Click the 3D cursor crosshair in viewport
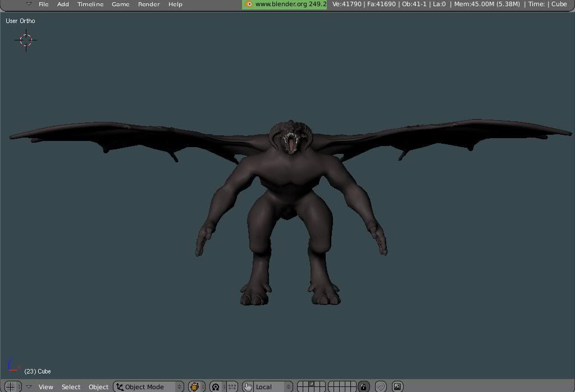This screenshot has width=575, height=392. (26, 40)
